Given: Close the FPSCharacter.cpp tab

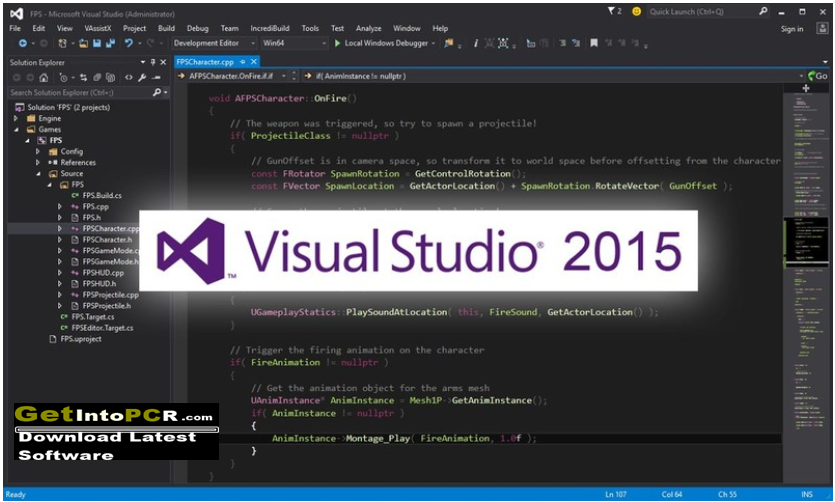Looking at the screenshot, I should [254, 62].
